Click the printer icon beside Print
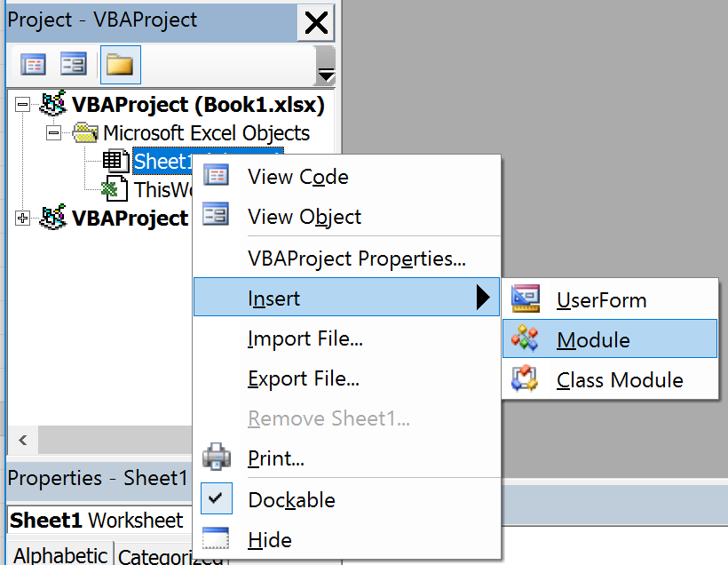Image resolution: width=728 pixels, height=565 pixels. [x=217, y=458]
